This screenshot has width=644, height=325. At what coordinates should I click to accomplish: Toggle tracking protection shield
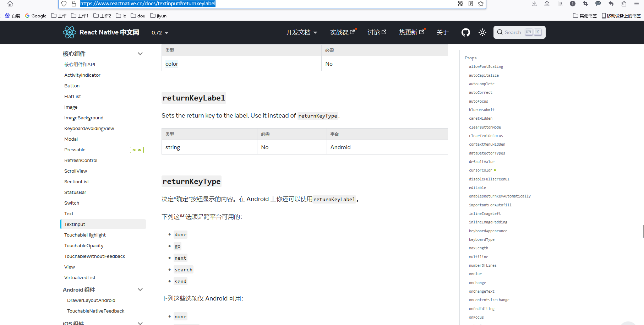64,4
